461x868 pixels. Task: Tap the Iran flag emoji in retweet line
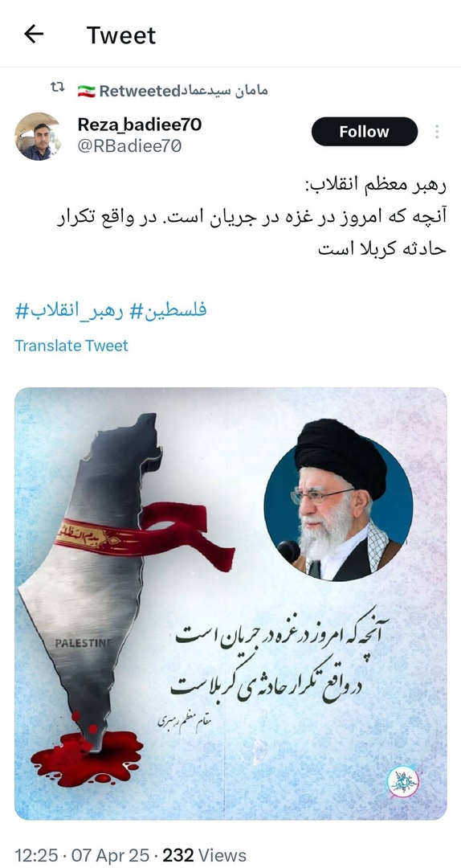point(86,91)
